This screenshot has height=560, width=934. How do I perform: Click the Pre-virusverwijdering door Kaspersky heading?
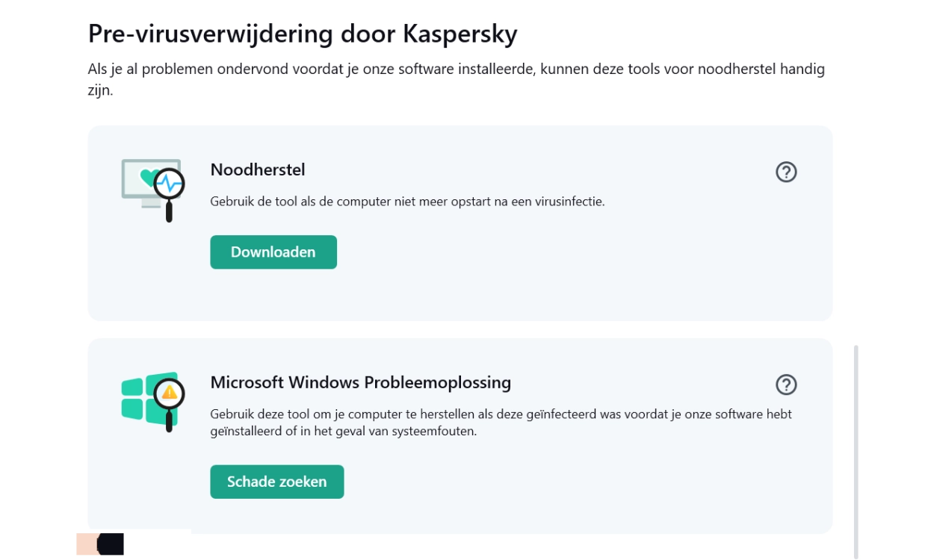click(303, 34)
